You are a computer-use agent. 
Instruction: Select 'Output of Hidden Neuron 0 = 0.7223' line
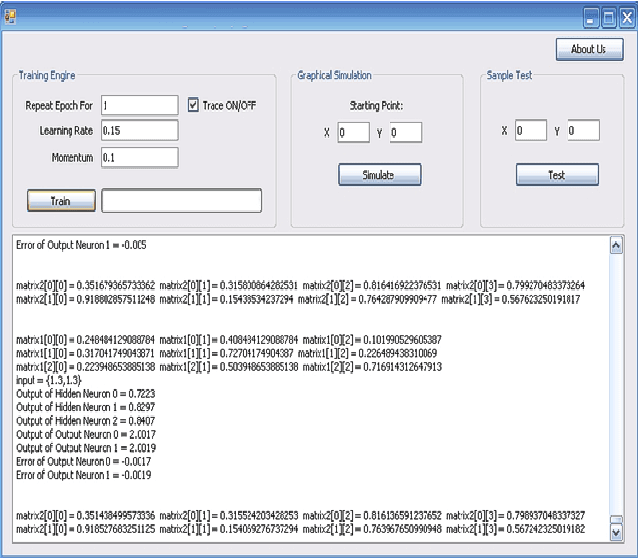pyautogui.click(x=85, y=394)
